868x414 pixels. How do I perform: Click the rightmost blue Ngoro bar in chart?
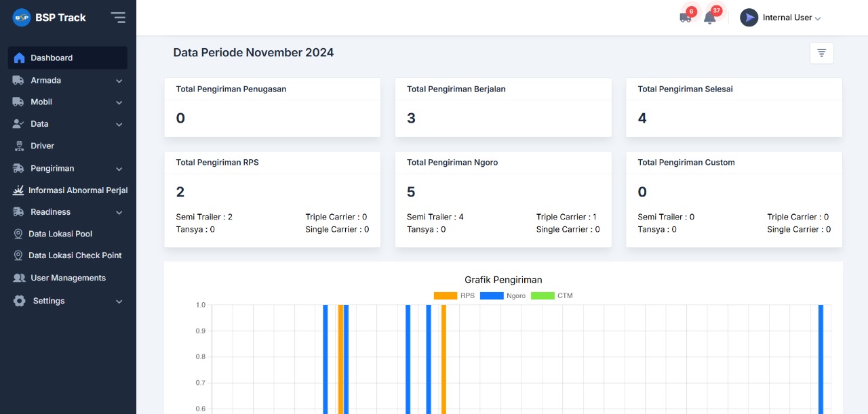[x=821, y=359]
